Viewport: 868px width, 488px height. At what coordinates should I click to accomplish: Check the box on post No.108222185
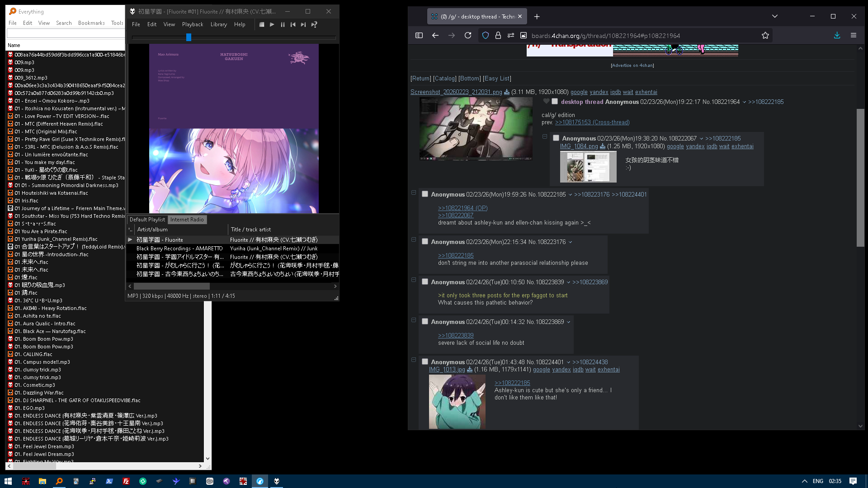[x=425, y=194]
